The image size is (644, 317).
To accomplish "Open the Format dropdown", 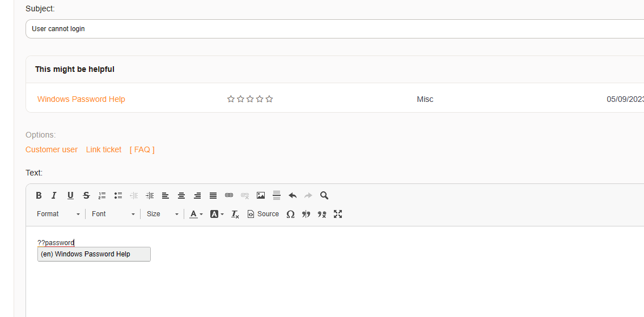I will 58,214.
